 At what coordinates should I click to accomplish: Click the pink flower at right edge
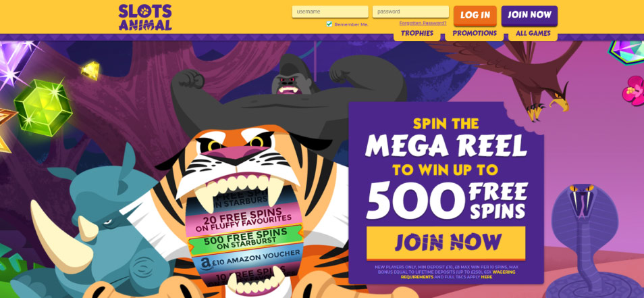[634, 91]
